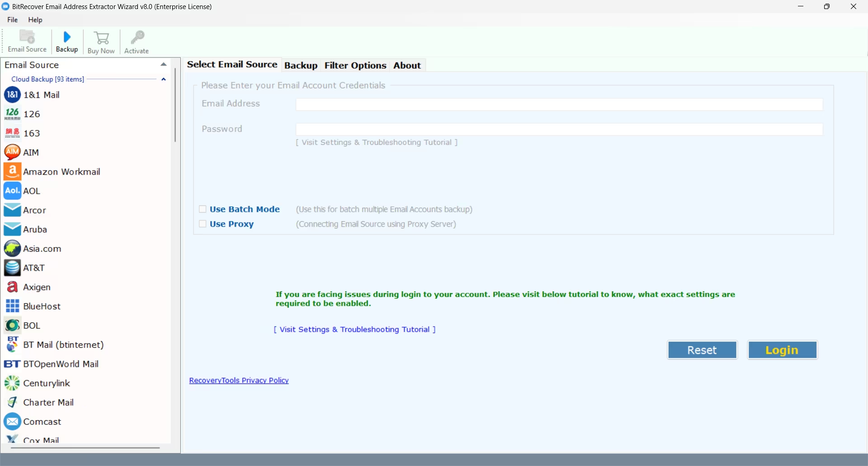Click the Login button

click(x=782, y=350)
